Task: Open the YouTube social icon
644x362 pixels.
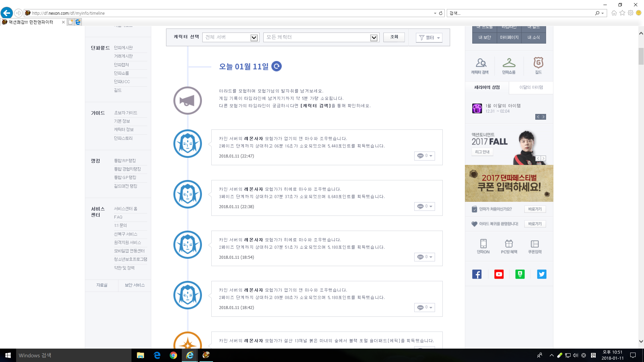Action: 499,274
